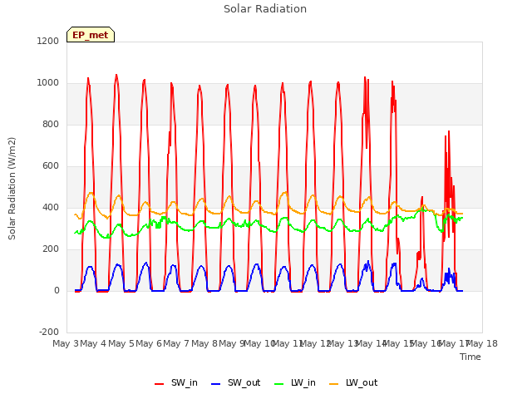Click the May 6 x-axis tick label
The height and width of the screenshot is (399, 532).
(x=149, y=343)
